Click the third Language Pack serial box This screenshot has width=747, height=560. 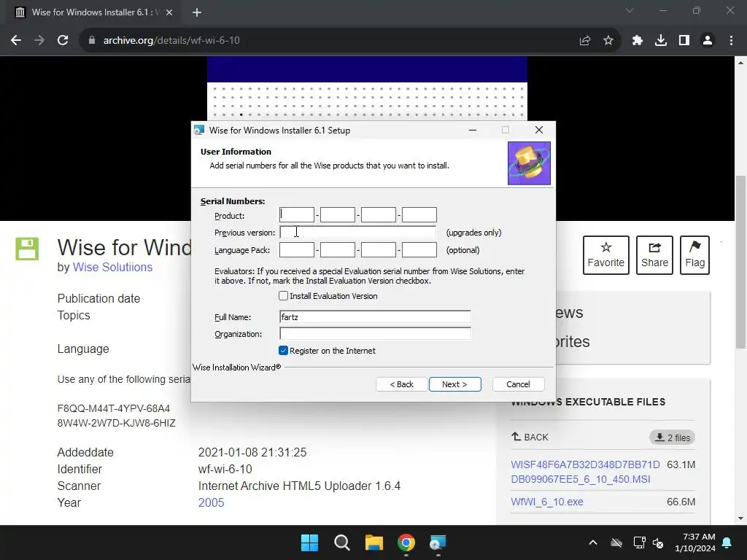(379, 250)
